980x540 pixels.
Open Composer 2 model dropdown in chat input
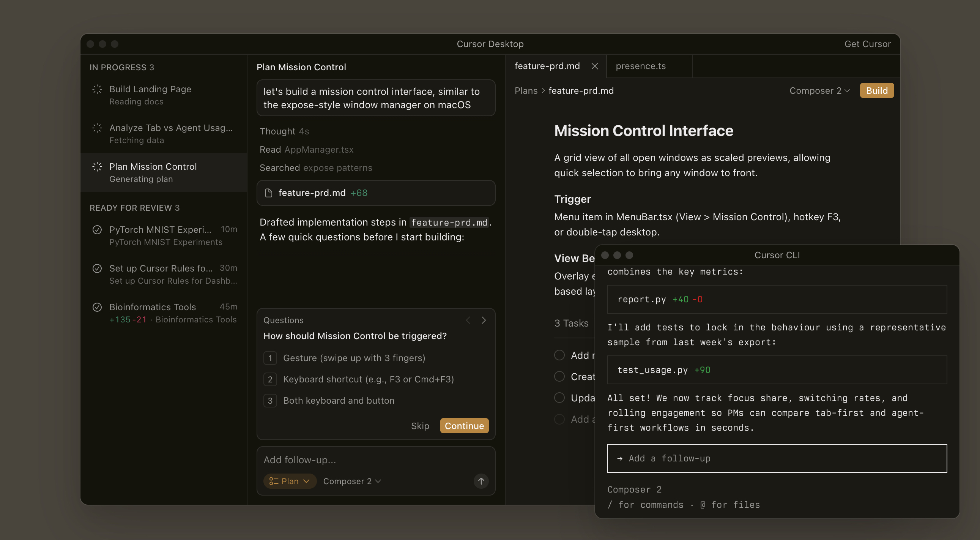click(352, 482)
